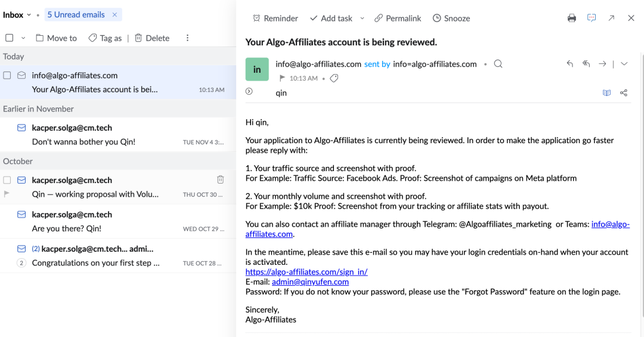Click the Reply All arrow icon
Screen dimensions: 644x337
click(586, 64)
